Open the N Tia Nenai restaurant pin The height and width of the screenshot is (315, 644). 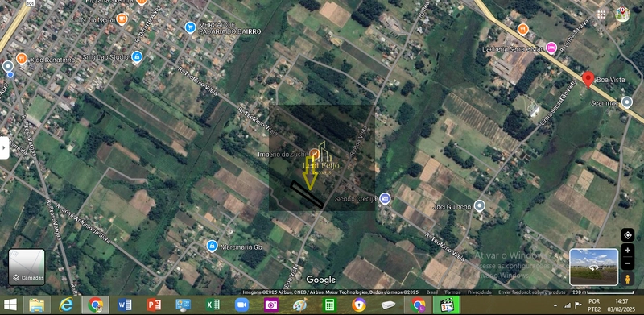pyautogui.click(x=122, y=19)
